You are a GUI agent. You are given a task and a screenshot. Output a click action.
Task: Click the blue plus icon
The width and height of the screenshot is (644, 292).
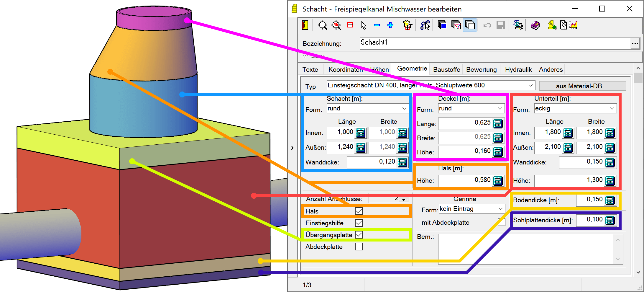(390, 25)
